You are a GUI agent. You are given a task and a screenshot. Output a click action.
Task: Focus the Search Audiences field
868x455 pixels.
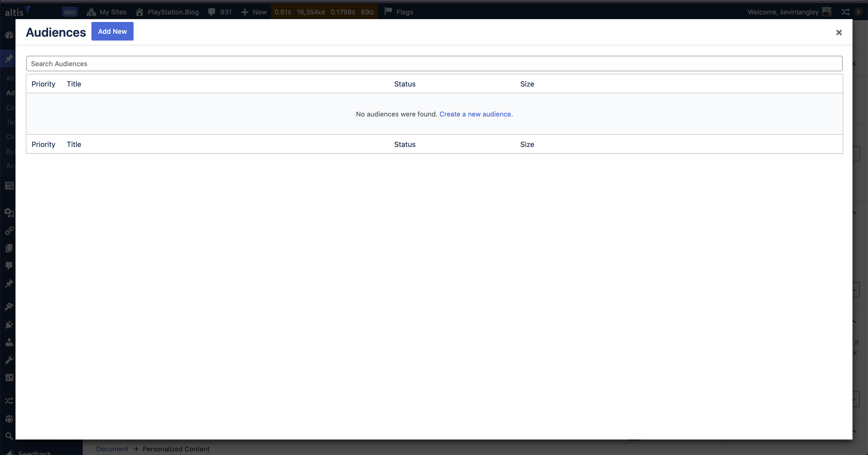click(x=434, y=64)
